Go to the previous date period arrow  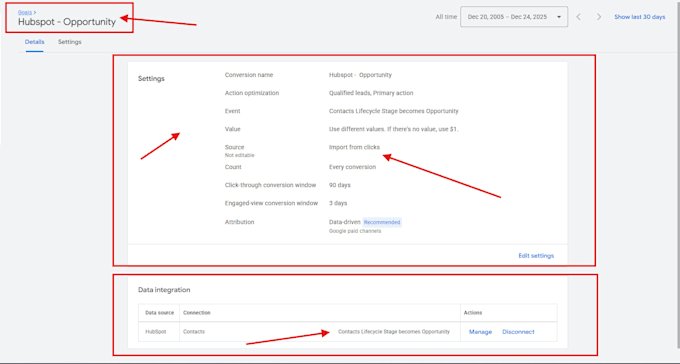tap(579, 17)
